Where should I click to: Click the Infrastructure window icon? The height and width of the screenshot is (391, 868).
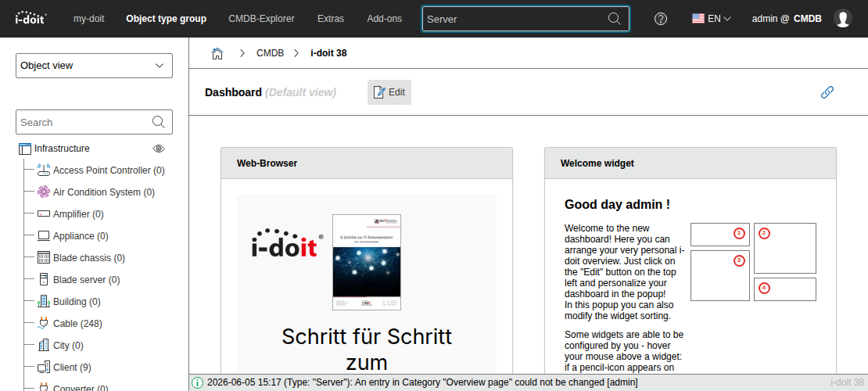[24, 149]
